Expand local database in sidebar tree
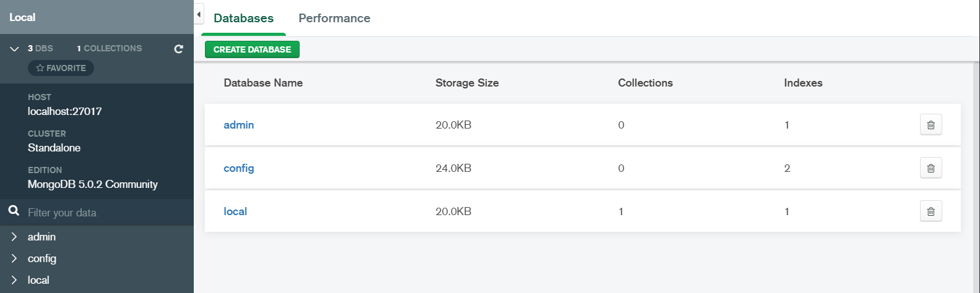This screenshot has height=293, width=980. [14, 280]
